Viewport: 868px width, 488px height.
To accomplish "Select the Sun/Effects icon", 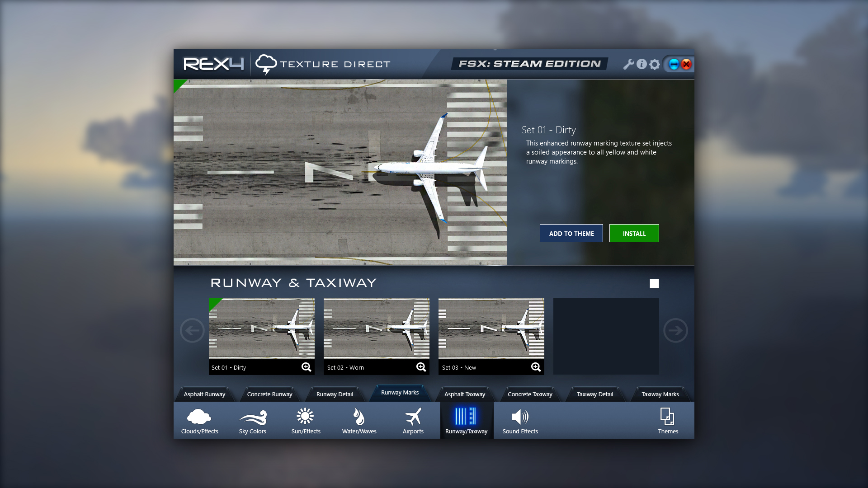I will [306, 420].
